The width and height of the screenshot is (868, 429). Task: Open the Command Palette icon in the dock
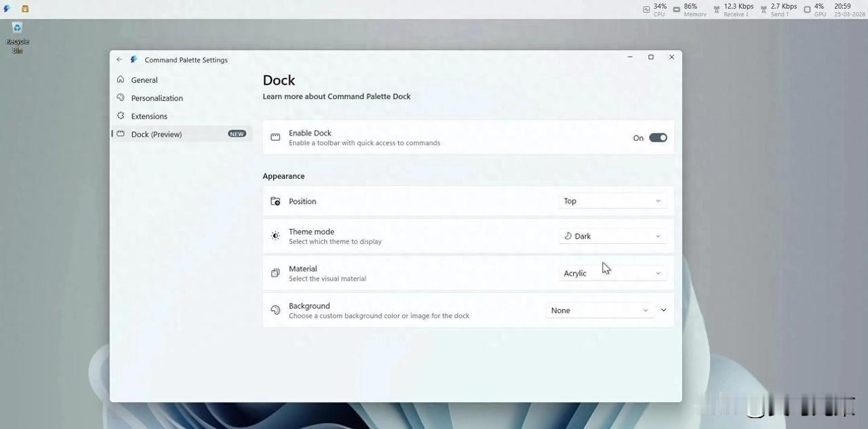pyautogui.click(x=7, y=9)
